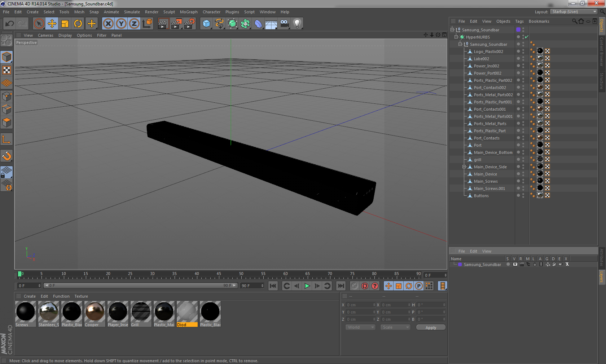
Task: Select the Diod material swatch
Action: (187, 314)
